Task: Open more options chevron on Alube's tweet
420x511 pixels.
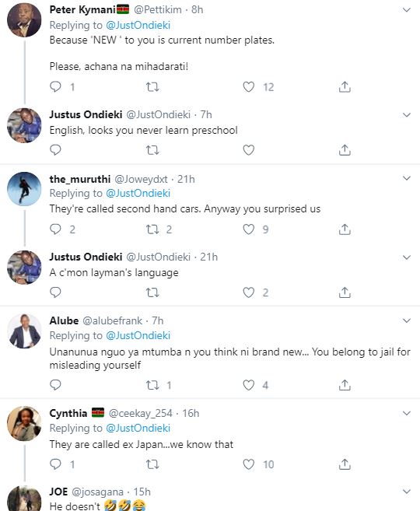Action: (x=406, y=320)
